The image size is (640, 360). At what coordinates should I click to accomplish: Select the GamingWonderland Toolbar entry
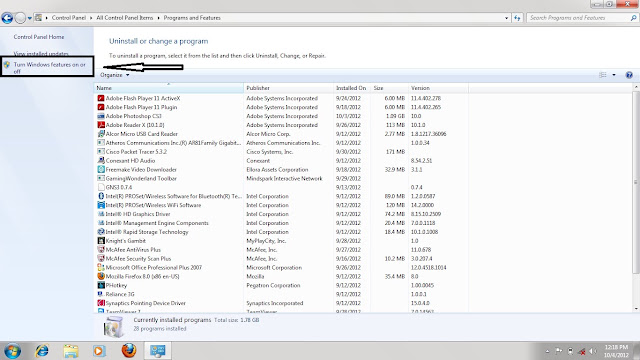coord(141,178)
